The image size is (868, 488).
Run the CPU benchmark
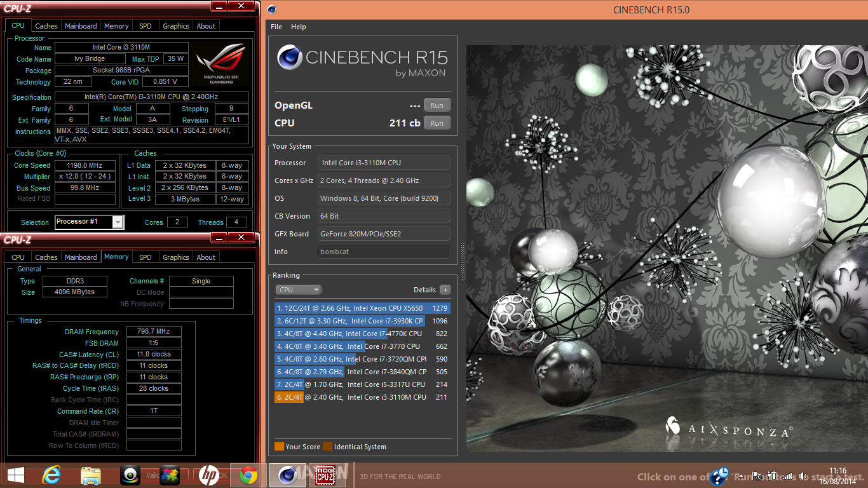tap(437, 123)
